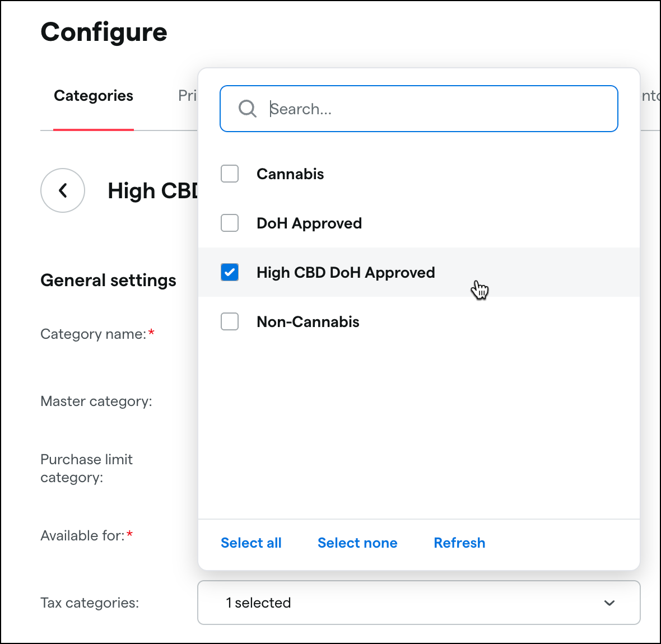Switch to the Categories tab
The height and width of the screenshot is (644, 661).
point(94,96)
